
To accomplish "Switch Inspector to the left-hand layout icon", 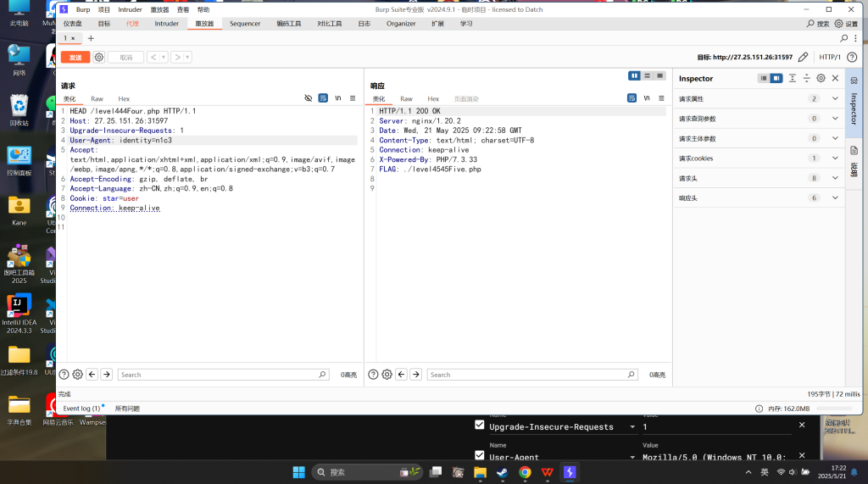I will 764,79.
